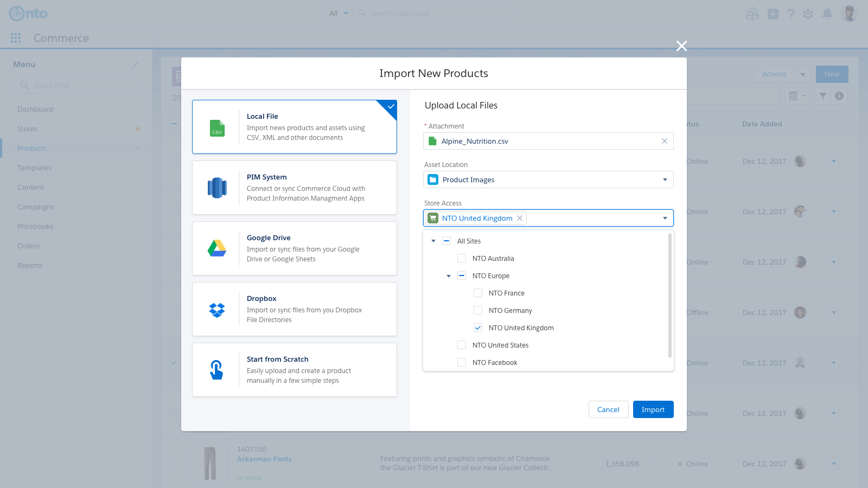Collapse the All Sites tree node
Screen dimensions: 868x488
pos(433,241)
